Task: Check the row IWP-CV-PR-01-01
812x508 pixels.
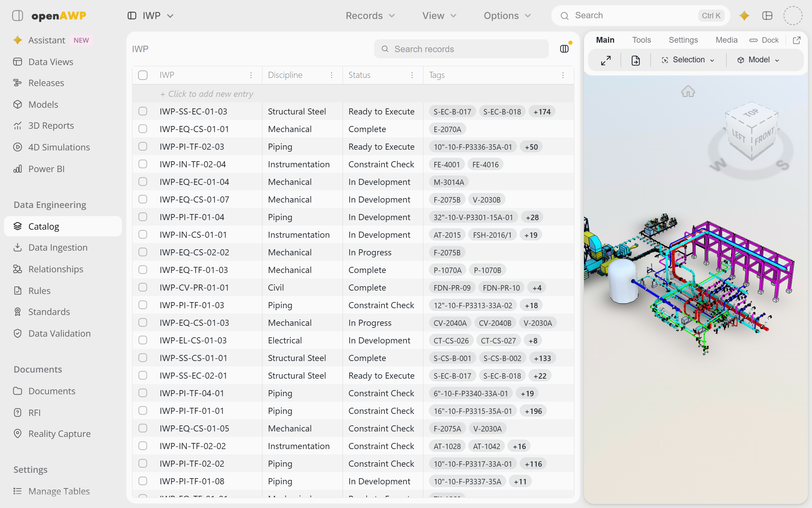Action: point(143,287)
